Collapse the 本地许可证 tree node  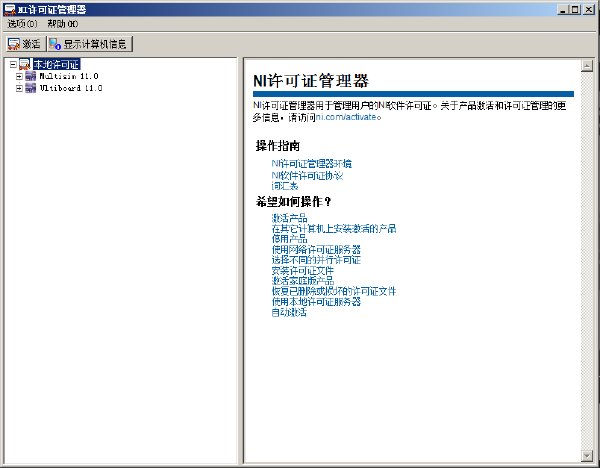(13, 64)
